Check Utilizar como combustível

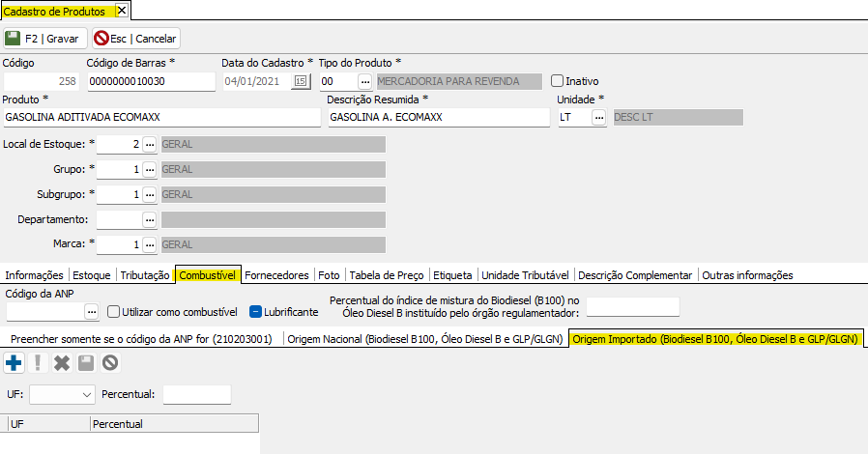(114, 312)
